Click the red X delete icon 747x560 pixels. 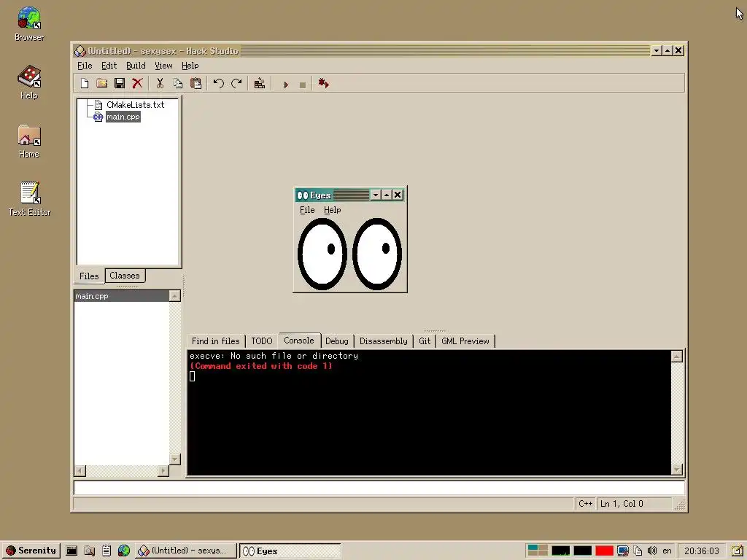[x=137, y=84]
